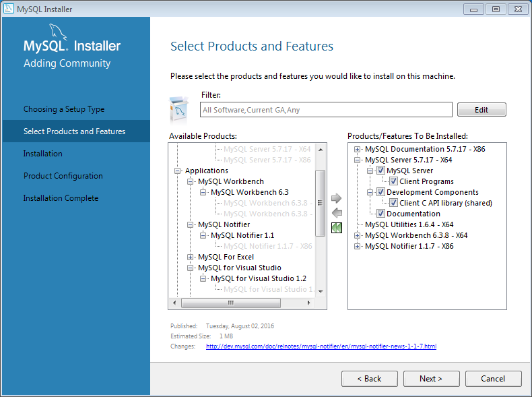Collapse MySQL for Visual Studio 1.2 node
The height and width of the screenshot is (397, 532).
coord(203,278)
